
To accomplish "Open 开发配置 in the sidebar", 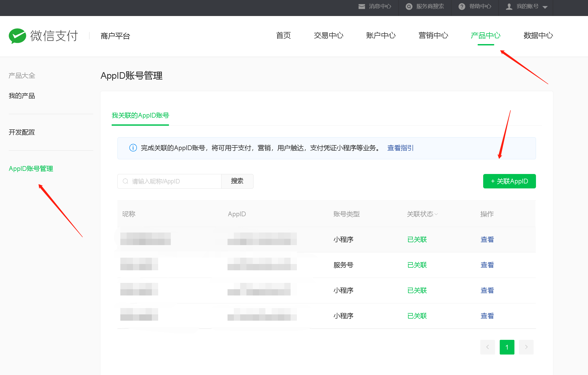I will (22, 132).
